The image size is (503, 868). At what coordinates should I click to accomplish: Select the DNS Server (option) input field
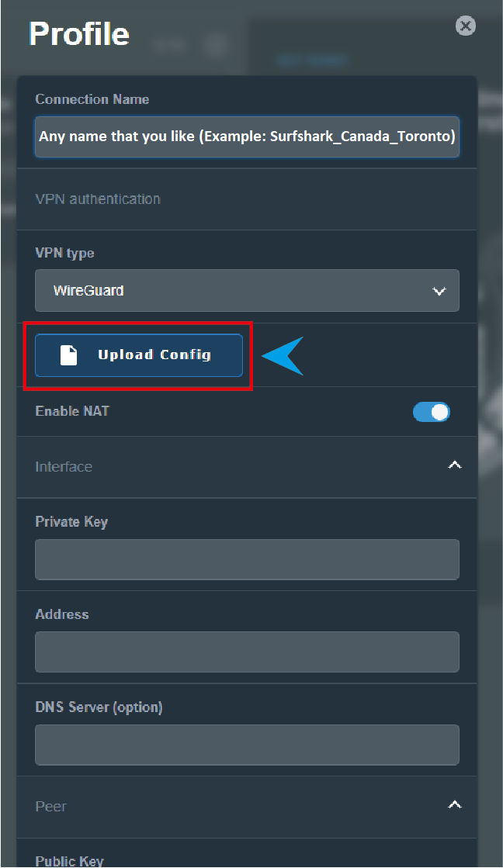247,745
